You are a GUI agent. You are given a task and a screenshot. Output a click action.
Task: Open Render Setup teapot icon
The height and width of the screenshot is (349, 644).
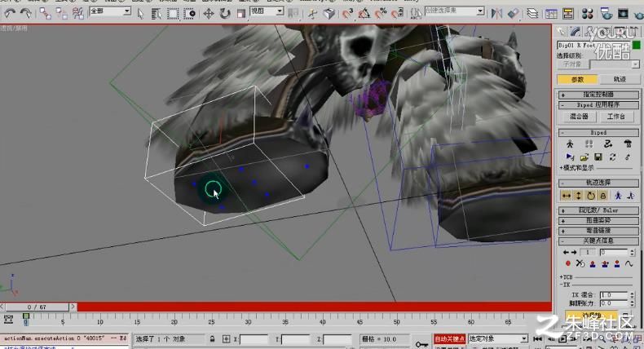click(606, 14)
